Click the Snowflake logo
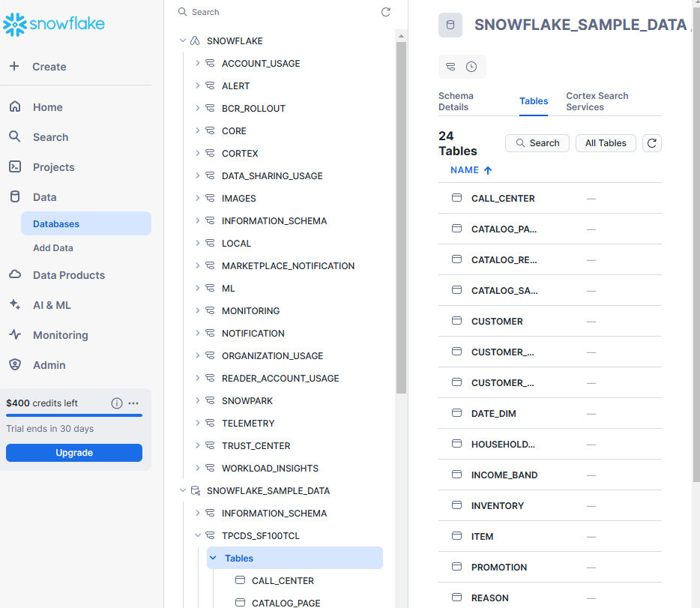The image size is (700, 608). click(x=53, y=24)
